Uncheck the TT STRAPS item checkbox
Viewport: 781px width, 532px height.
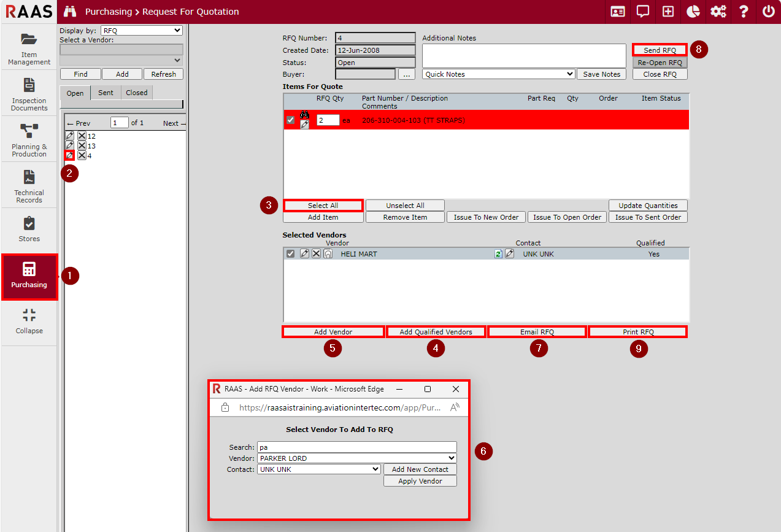coord(290,120)
